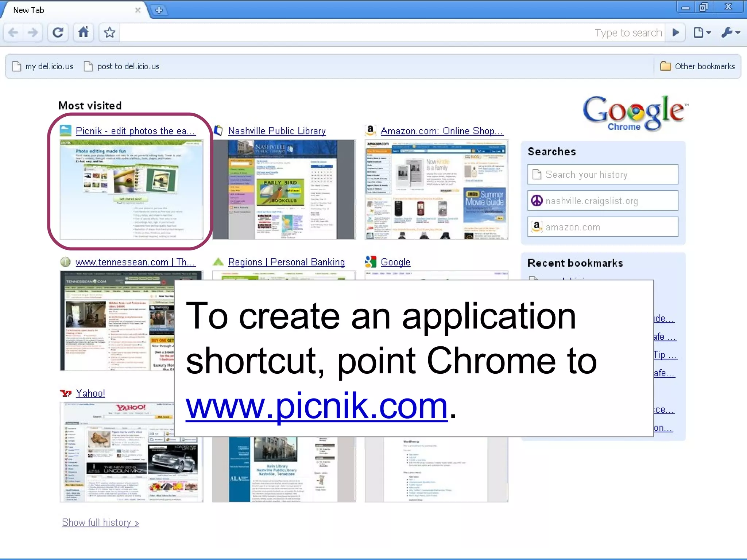The width and height of the screenshot is (747, 560).
Task: Click Show full history link
Action: coord(100,522)
